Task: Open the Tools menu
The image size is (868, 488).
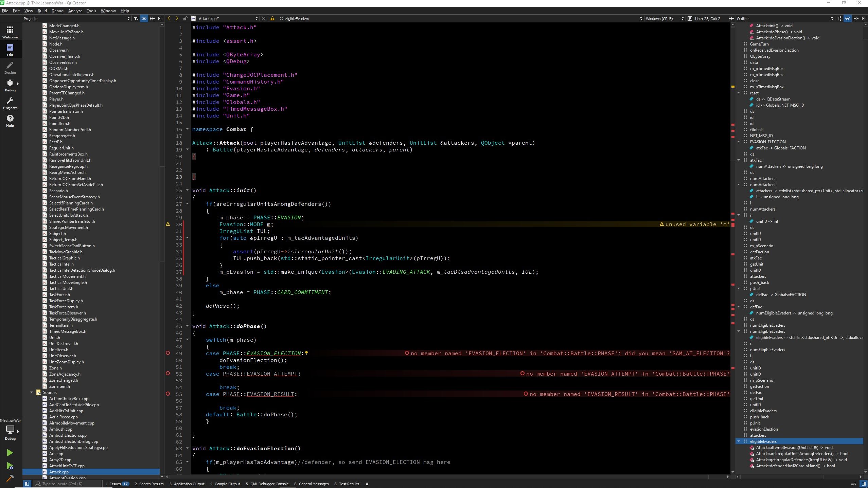Action: coord(91,11)
